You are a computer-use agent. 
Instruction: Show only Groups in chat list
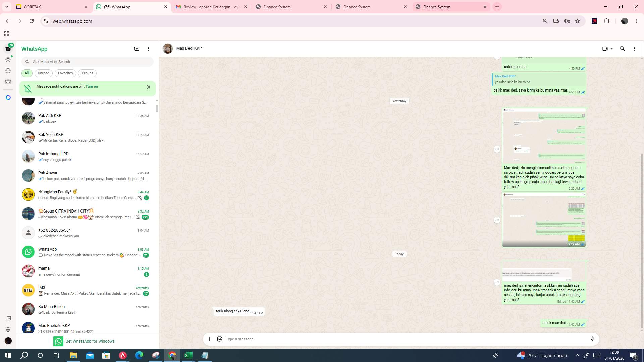(x=87, y=73)
